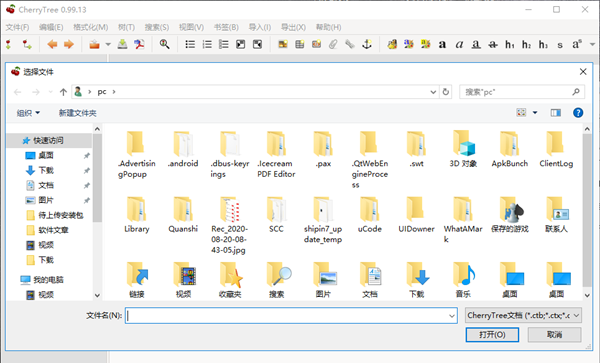Expand the toolbar overflow arrow
Screen dimensions: 600x363
(592, 44)
